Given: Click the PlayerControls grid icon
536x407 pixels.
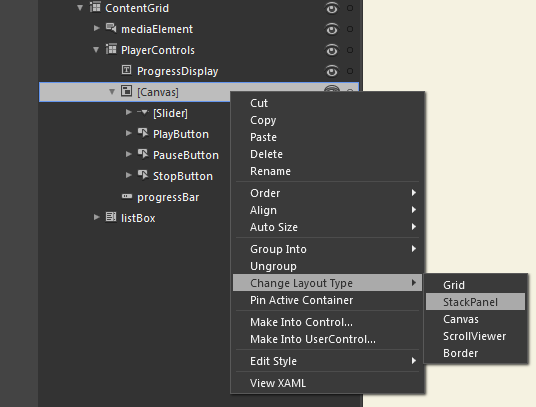Looking at the screenshot, I should (x=111, y=49).
